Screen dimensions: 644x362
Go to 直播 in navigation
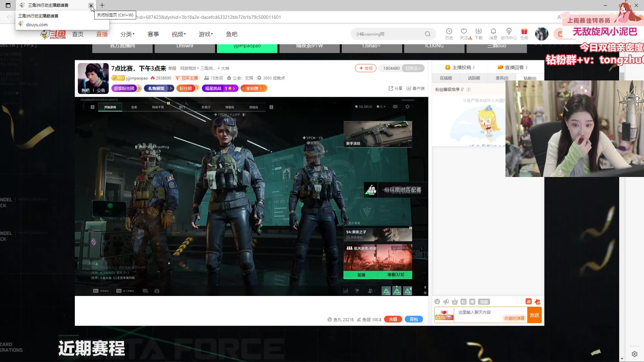(102, 34)
